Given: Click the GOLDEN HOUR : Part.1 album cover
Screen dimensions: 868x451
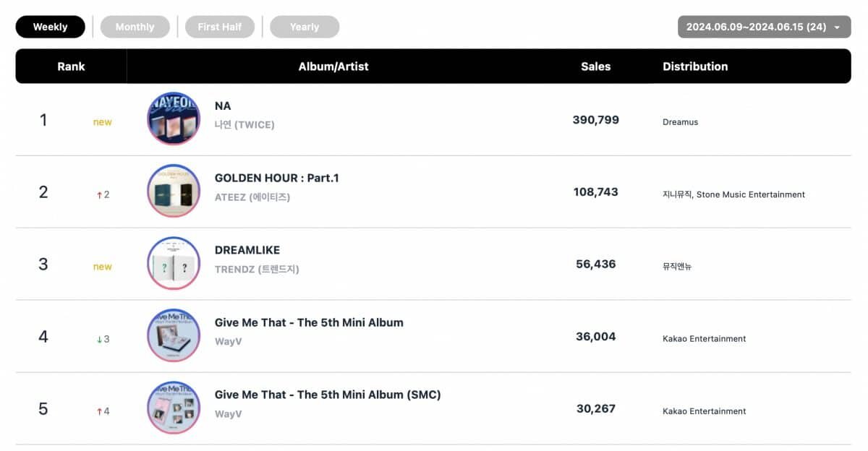Looking at the screenshot, I should (x=174, y=192).
